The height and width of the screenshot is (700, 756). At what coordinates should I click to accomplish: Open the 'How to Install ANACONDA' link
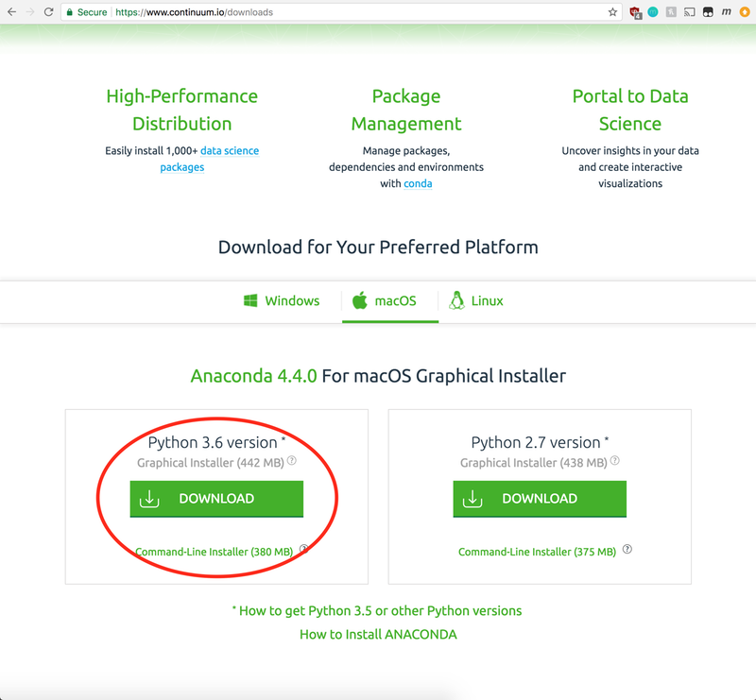378,635
